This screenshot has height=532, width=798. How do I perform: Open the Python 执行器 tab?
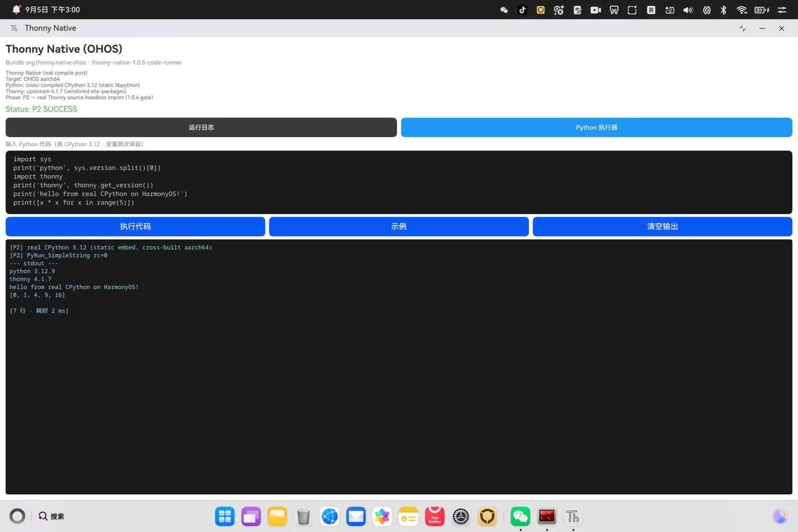[596, 127]
